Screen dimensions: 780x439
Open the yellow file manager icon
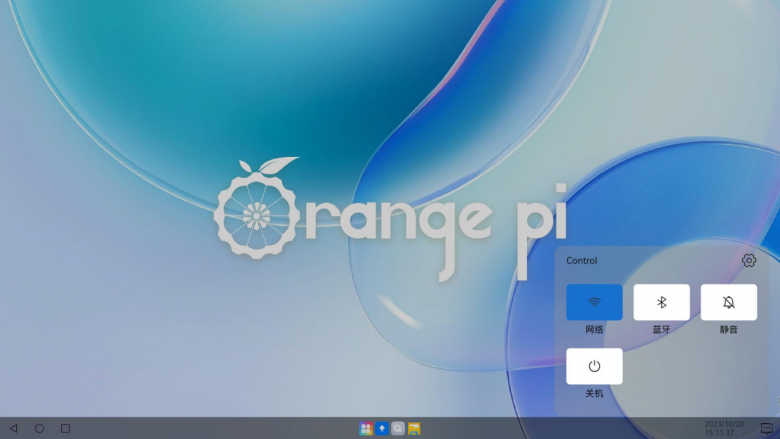(x=414, y=428)
